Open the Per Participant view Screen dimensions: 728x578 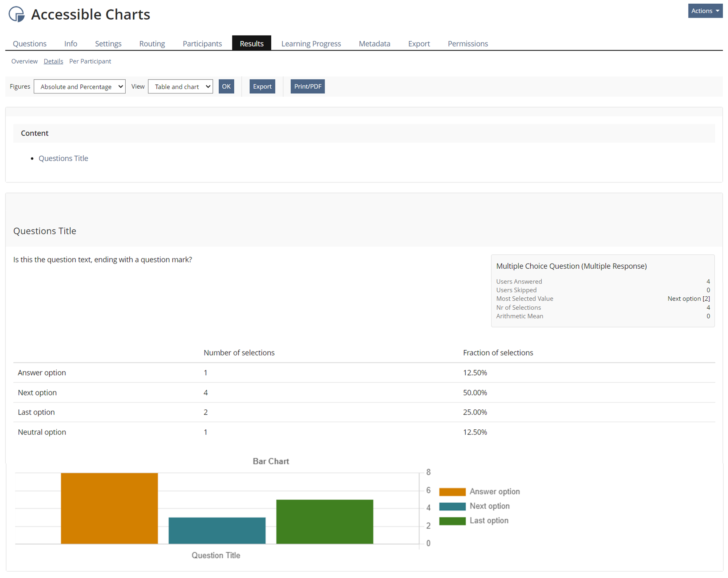pos(90,61)
